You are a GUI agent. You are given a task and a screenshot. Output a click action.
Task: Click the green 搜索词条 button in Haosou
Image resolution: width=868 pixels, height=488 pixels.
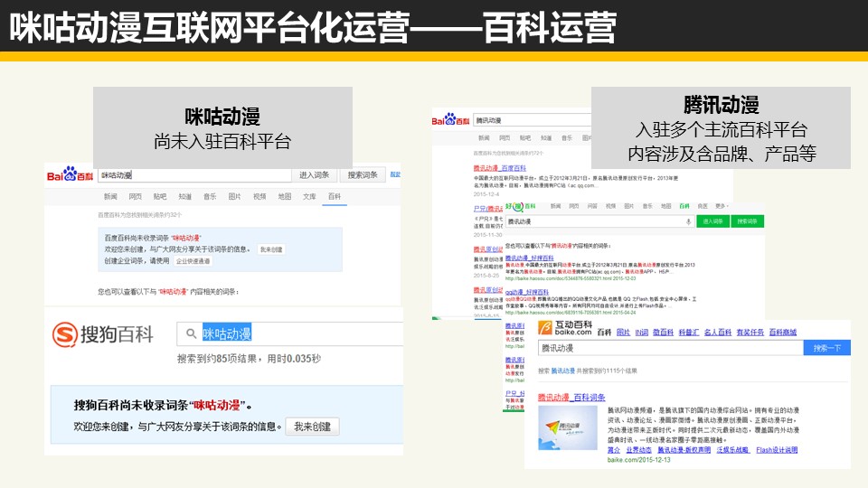click(748, 221)
